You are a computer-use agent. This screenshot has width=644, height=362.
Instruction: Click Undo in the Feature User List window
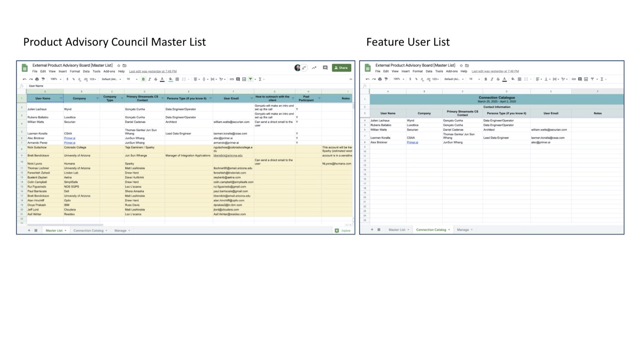tap(368, 79)
